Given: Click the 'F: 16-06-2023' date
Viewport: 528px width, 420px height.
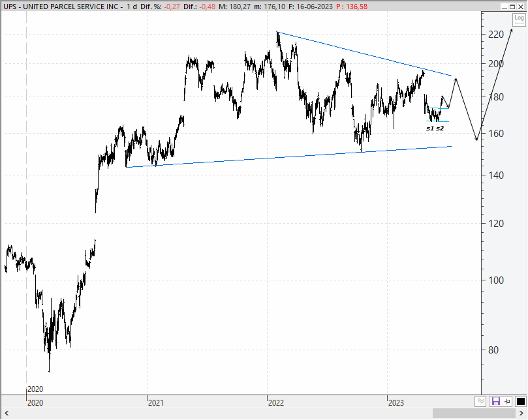Looking at the screenshot, I should pyautogui.click(x=311, y=7).
